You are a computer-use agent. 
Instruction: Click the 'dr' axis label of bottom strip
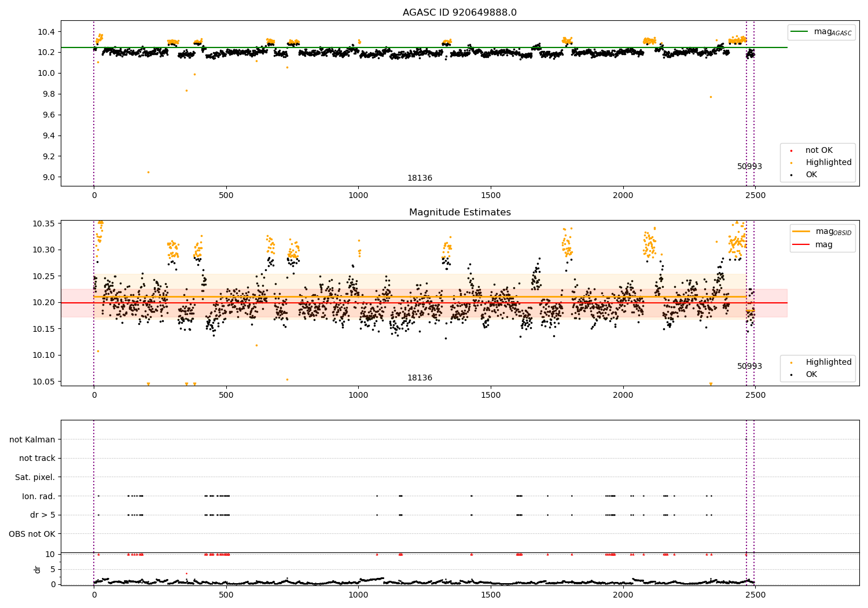38,569
